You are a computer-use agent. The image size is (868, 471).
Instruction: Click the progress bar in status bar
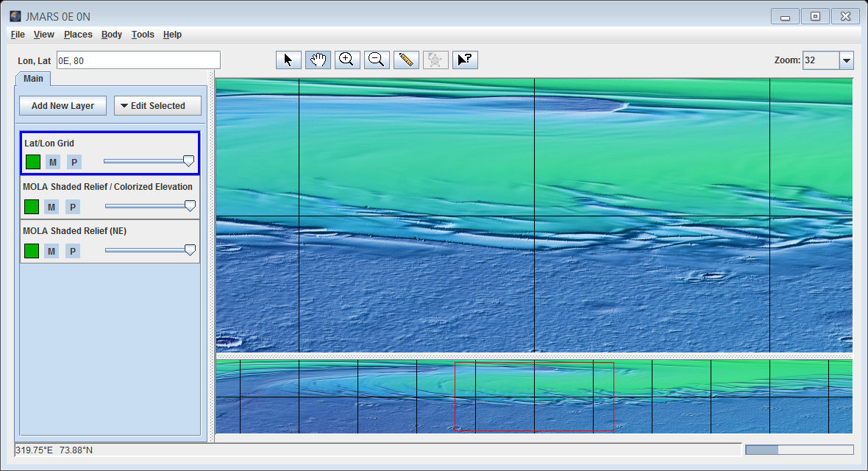[800, 450]
